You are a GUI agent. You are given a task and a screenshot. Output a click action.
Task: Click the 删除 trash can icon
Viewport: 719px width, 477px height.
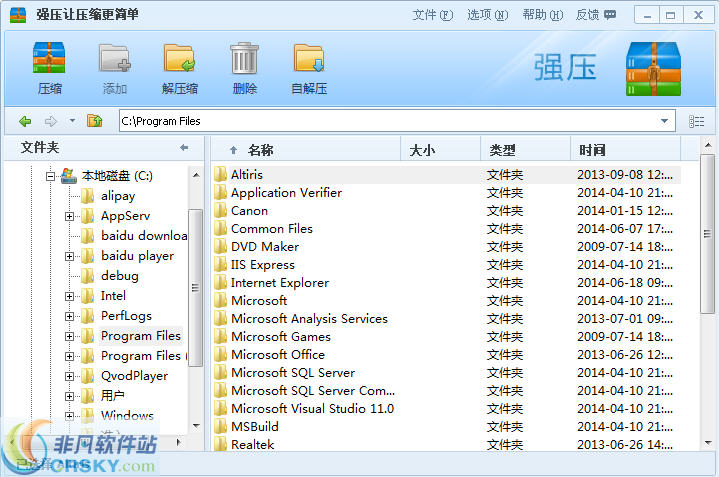[x=244, y=58]
